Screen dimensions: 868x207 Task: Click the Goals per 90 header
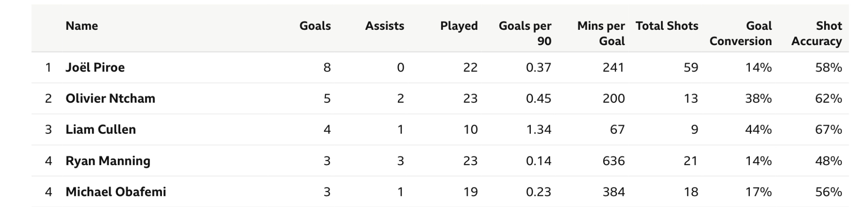click(x=525, y=33)
